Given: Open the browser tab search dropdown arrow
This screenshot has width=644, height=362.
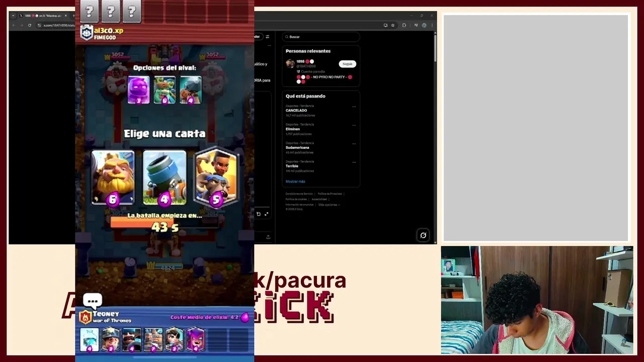Looking at the screenshot, I should (x=13, y=16).
